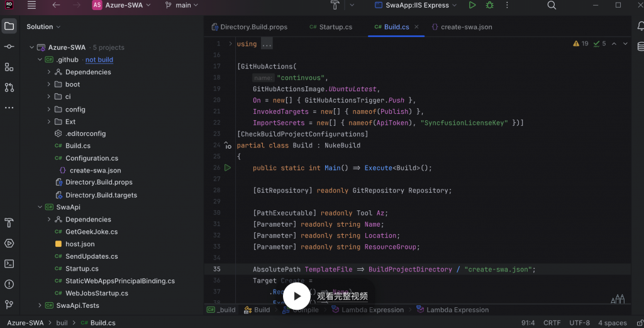
Task: Click the not build link
Action: 99,60
